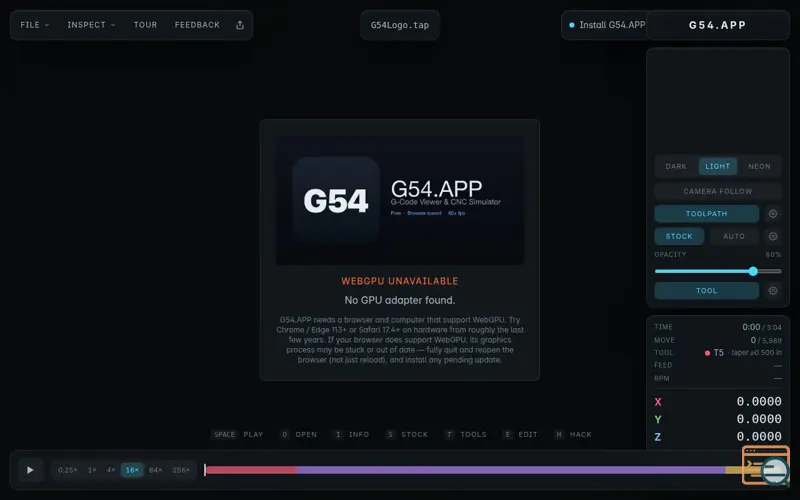
Task: Toggle TOOL visibility
Action: pyautogui.click(x=707, y=291)
